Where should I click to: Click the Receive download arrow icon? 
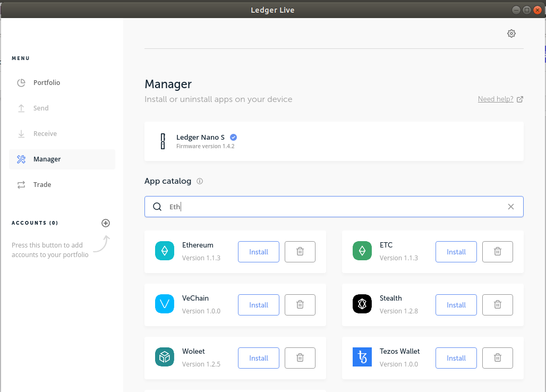pyautogui.click(x=21, y=134)
